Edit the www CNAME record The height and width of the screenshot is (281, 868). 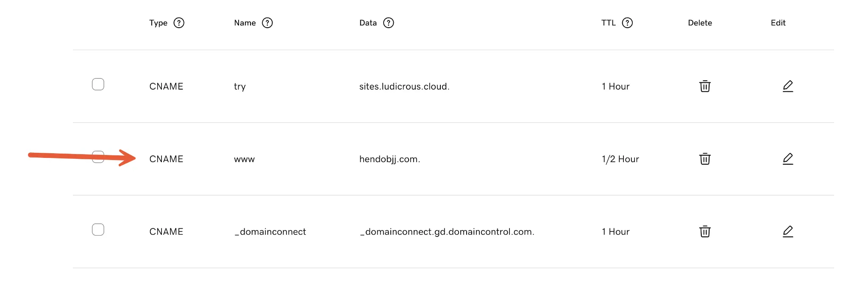[788, 159]
